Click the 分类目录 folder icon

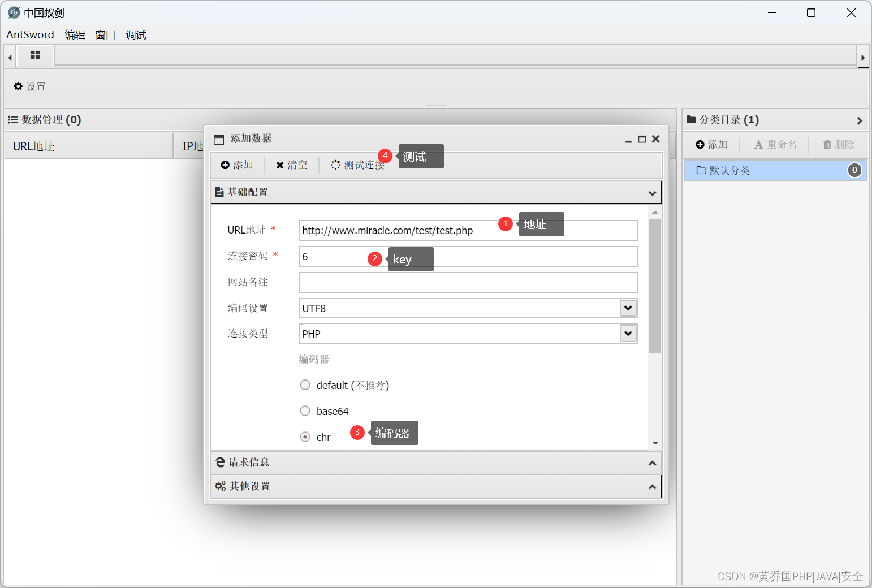(x=691, y=119)
